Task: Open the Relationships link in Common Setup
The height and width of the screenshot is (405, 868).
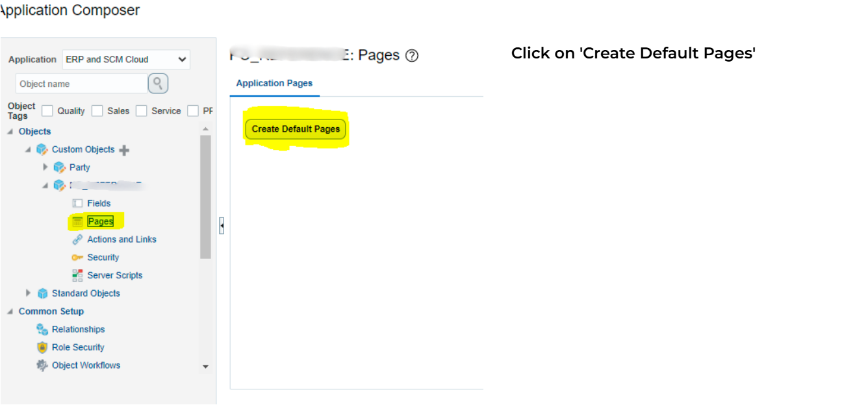Action: 78,329
